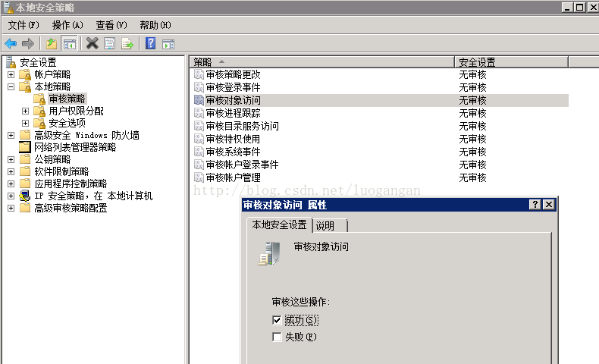
Task: Check the 失败(F) checkbox
Action: [277, 337]
